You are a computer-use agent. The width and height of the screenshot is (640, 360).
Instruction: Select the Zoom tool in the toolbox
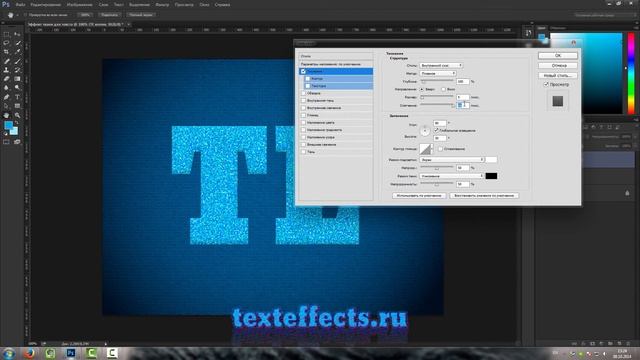17,116
